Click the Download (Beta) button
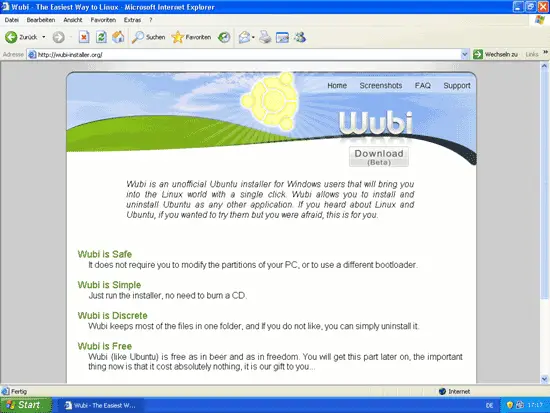The image size is (550, 413). 379,157
